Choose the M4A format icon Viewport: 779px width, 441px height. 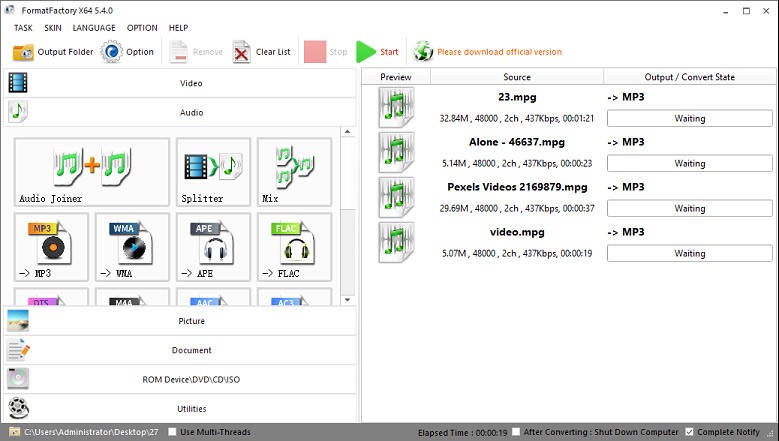(132, 297)
